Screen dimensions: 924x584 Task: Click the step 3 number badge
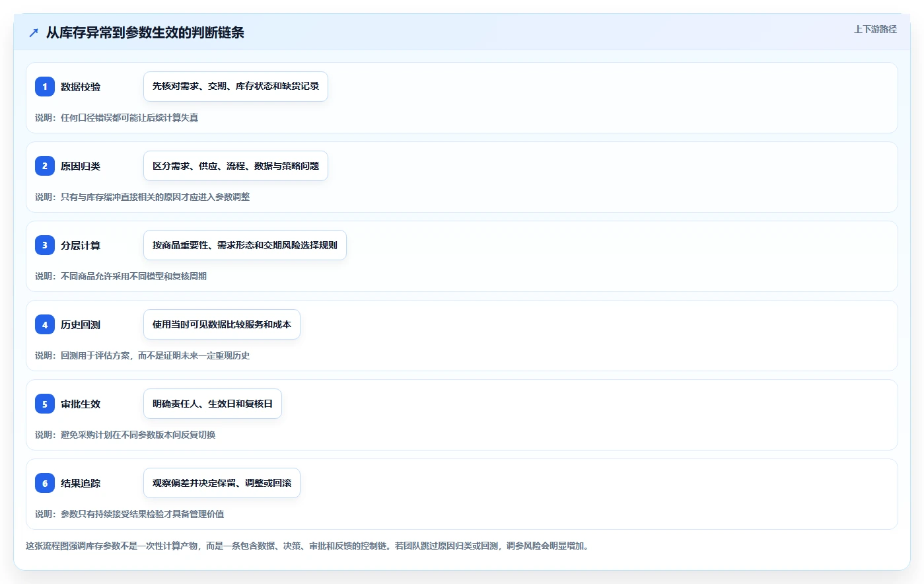click(x=45, y=245)
